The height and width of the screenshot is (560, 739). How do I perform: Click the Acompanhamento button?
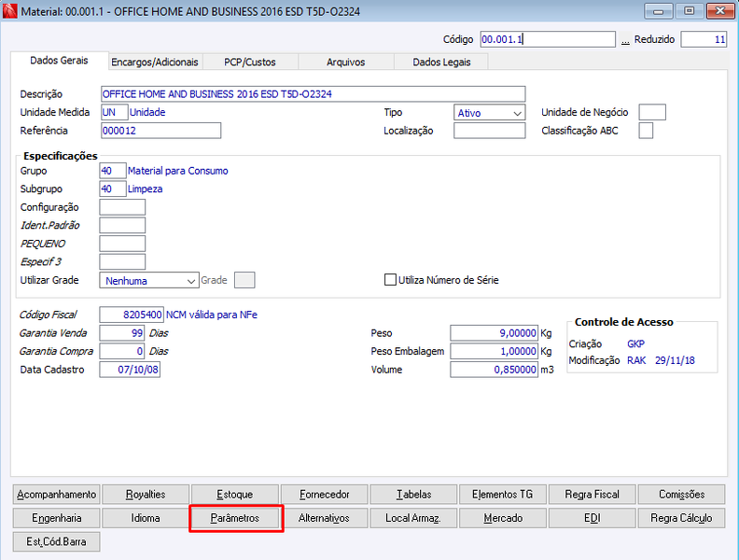(x=57, y=495)
